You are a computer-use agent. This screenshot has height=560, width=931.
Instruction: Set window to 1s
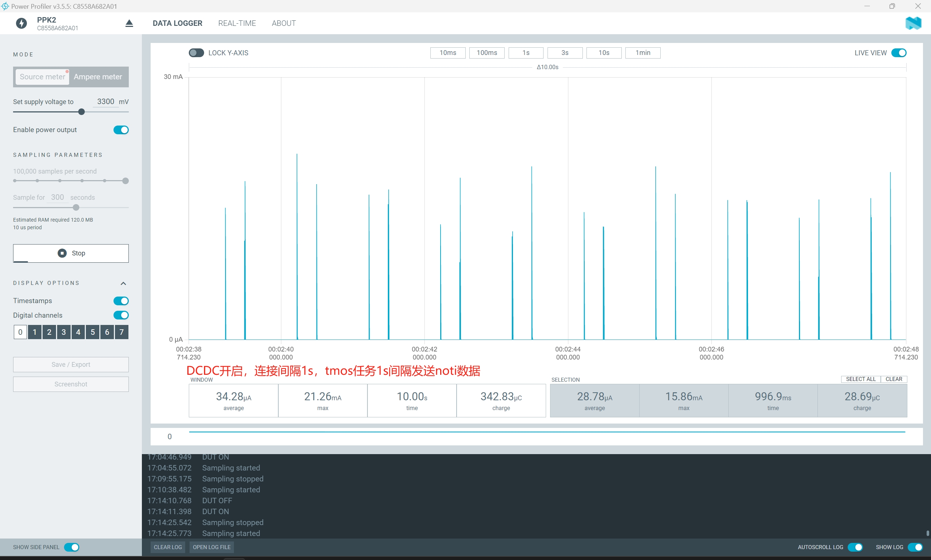pyautogui.click(x=526, y=53)
